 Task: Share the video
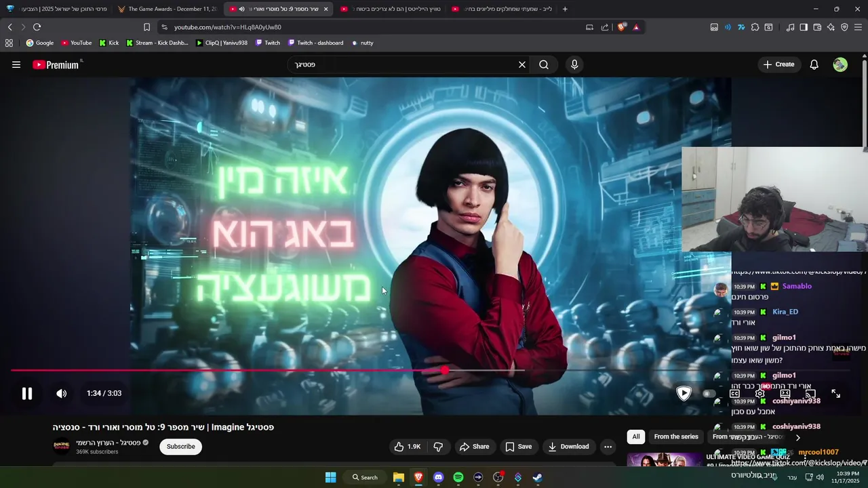tap(474, 447)
